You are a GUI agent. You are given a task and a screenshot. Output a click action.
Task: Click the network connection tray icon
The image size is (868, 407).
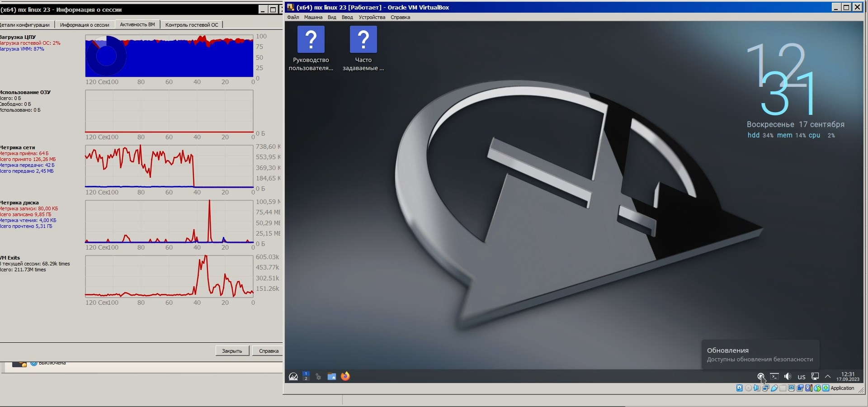(x=815, y=376)
